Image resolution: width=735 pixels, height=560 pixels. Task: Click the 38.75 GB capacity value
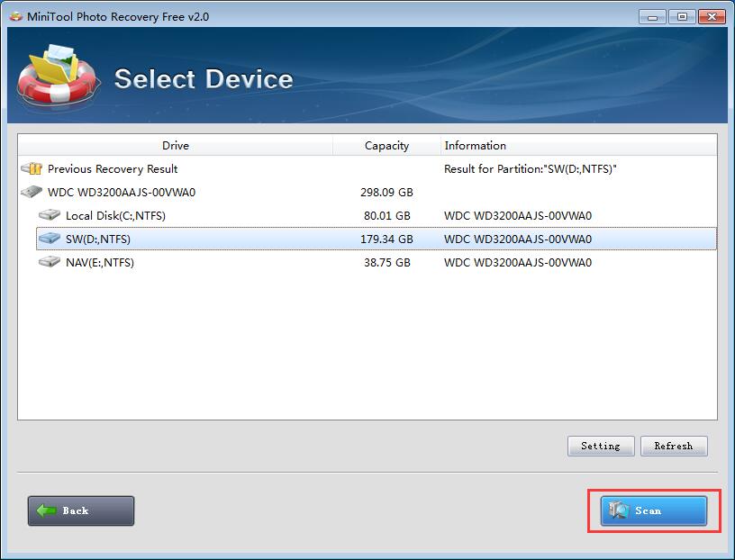(x=386, y=262)
